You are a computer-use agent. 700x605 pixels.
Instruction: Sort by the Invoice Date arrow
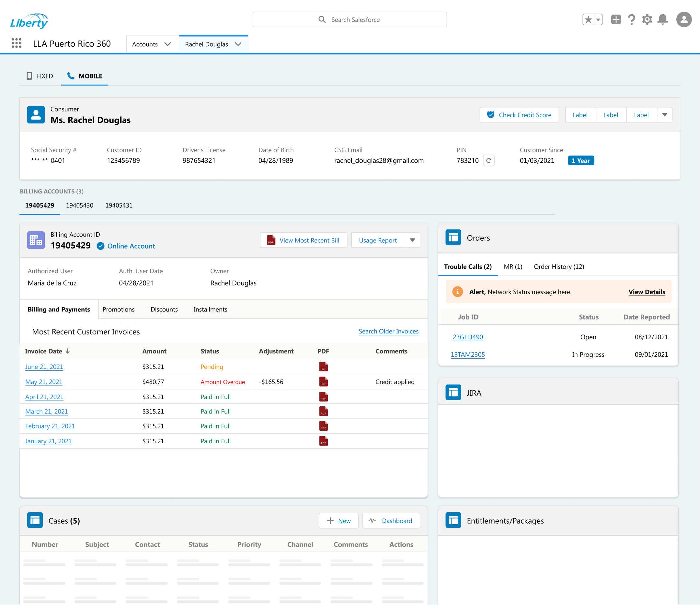[x=68, y=351]
